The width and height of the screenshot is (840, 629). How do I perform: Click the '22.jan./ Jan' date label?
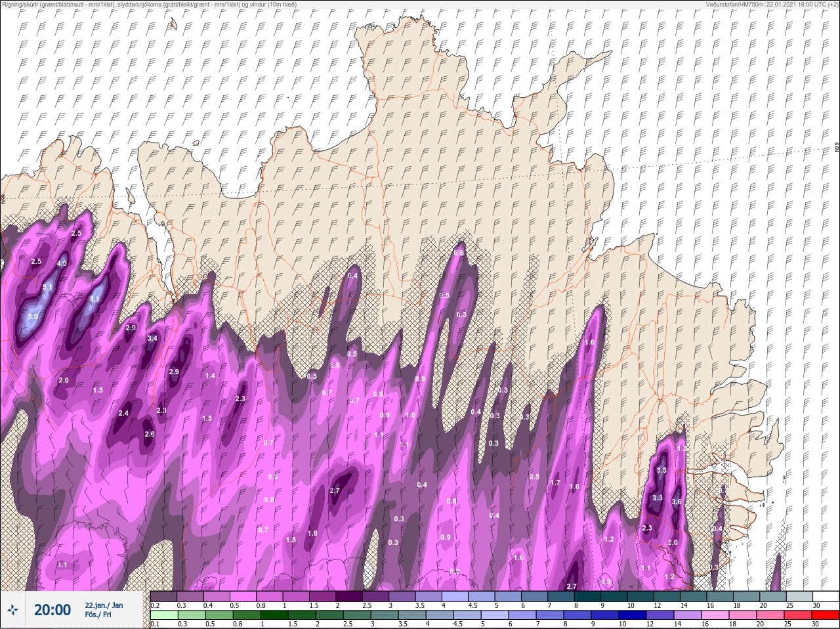(104, 605)
